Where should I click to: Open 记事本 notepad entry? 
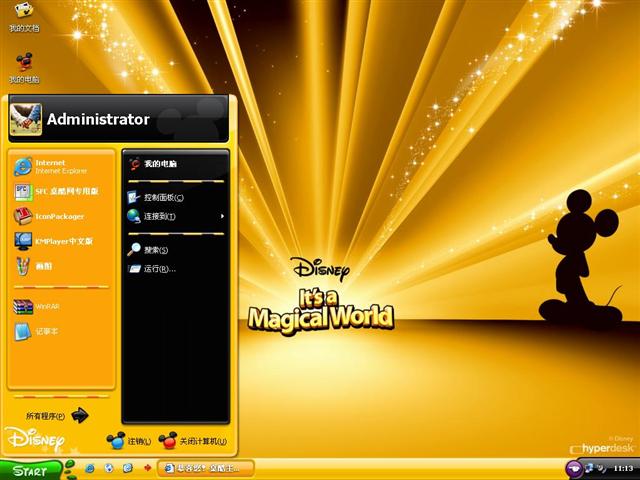tap(61, 331)
